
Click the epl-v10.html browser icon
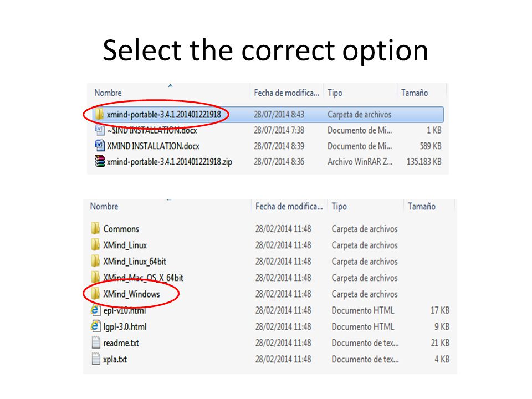pyautogui.click(x=96, y=310)
